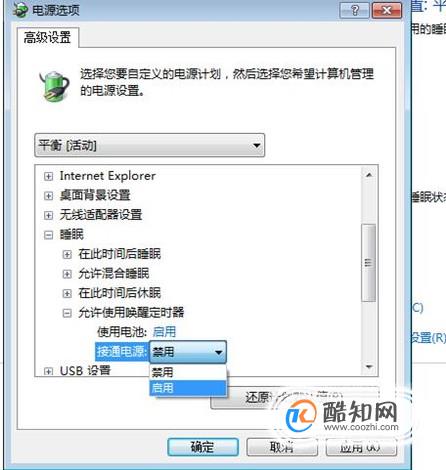446x470 pixels.
Task: Collapse the 睡眠 tree node
Action: coord(48,235)
